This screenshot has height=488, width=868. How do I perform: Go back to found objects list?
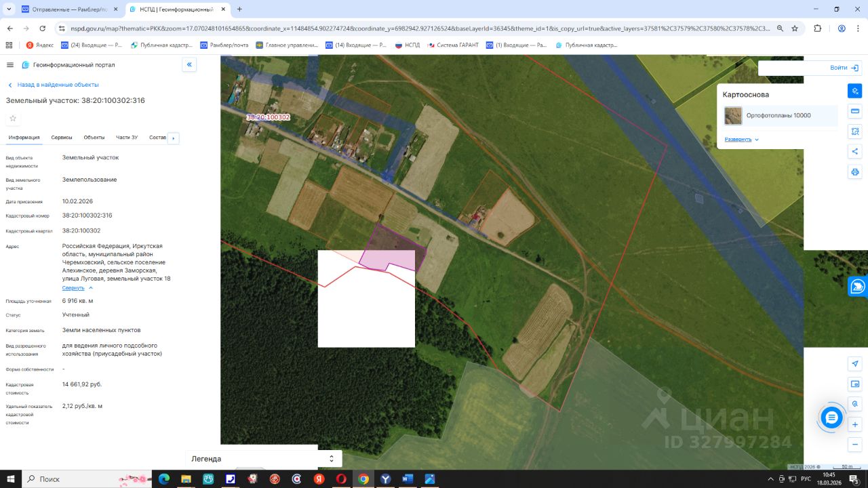(x=54, y=85)
